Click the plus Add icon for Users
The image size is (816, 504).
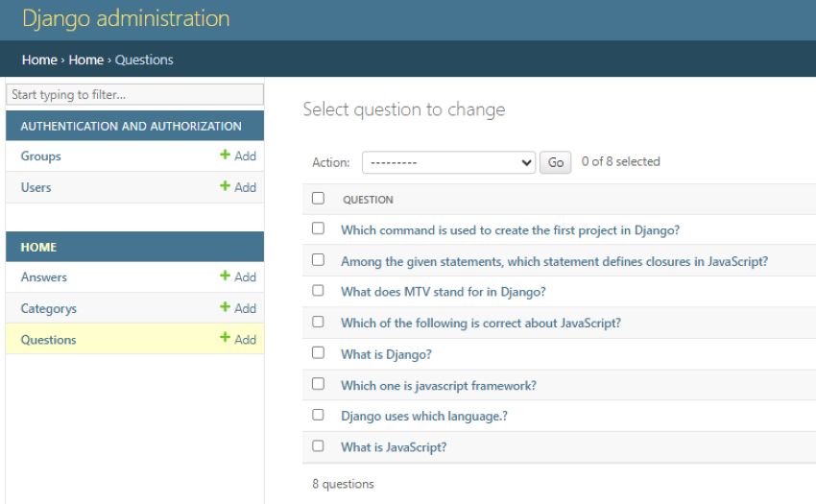pyautogui.click(x=226, y=187)
